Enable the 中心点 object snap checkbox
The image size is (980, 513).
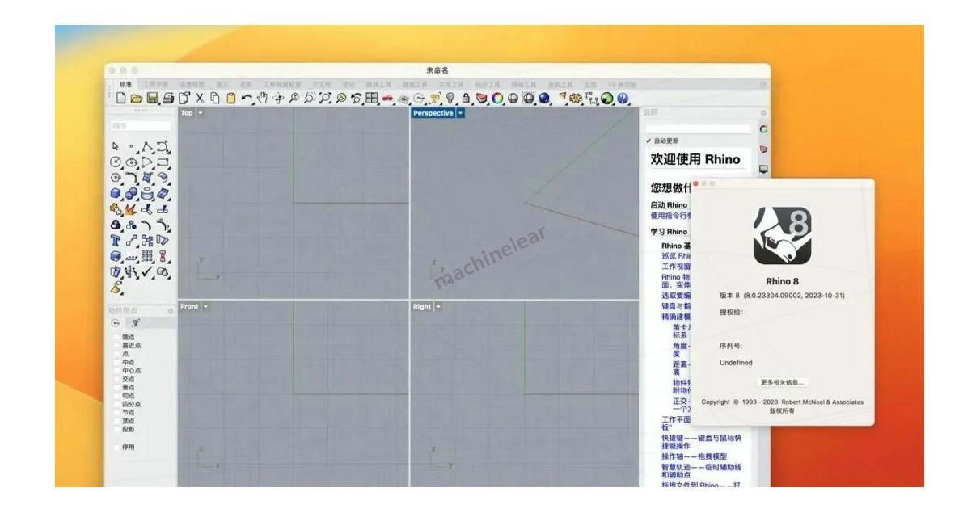tap(116, 370)
